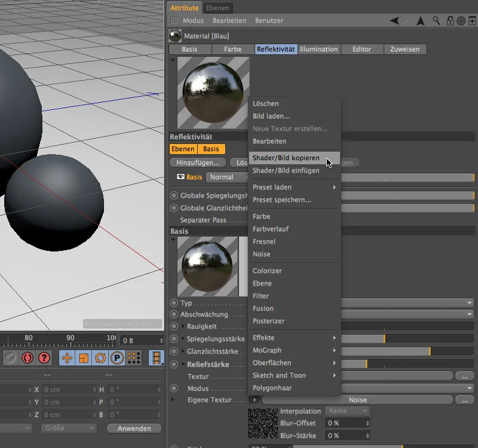Expand the Spiegelungsstärke triangle
478x448 pixels.
click(x=183, y=338)
